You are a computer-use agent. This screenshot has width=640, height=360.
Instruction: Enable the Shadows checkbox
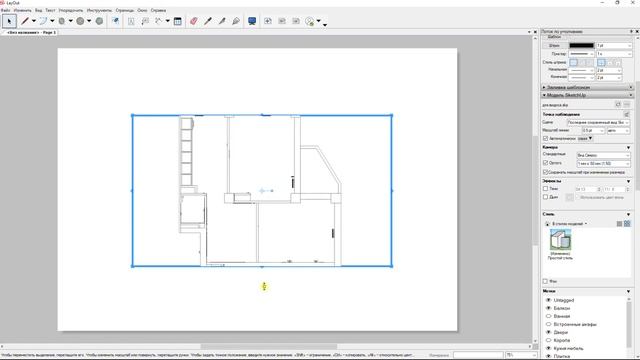pos(546,189)
